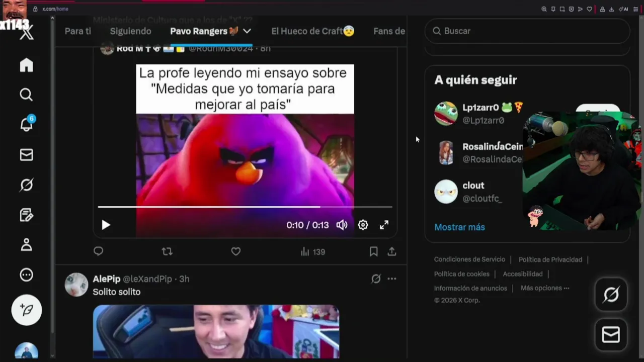The width and height of the screenshot is (644, 362).
Task: Expand Más opciones footer menu
Action: pyautogui.click(x=545, y=288)
